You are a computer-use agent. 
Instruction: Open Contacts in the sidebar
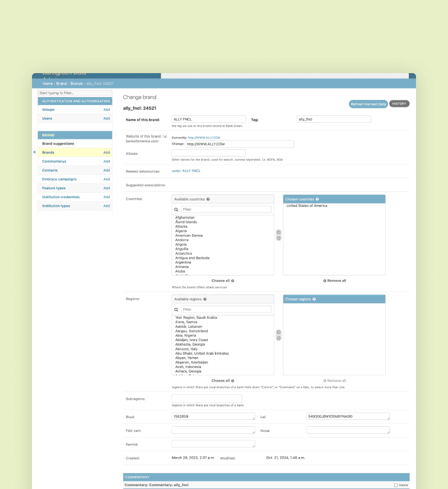(50, 170)
